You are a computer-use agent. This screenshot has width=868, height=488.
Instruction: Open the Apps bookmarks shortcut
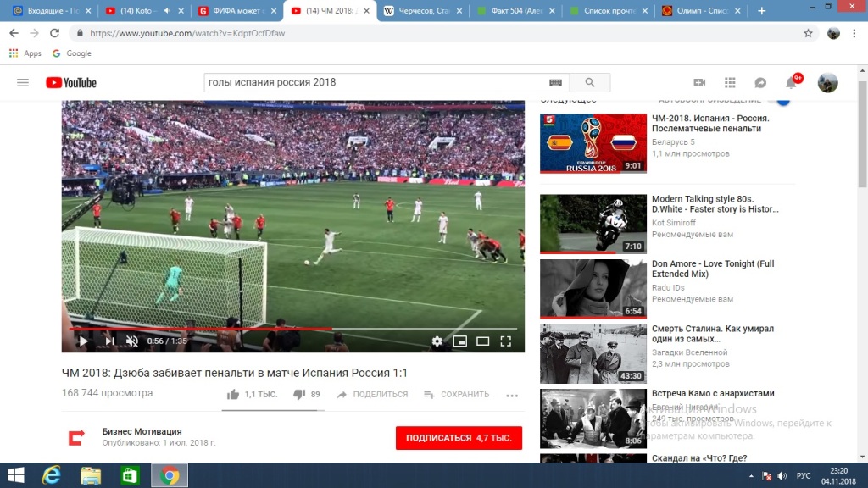click(25, 53)
